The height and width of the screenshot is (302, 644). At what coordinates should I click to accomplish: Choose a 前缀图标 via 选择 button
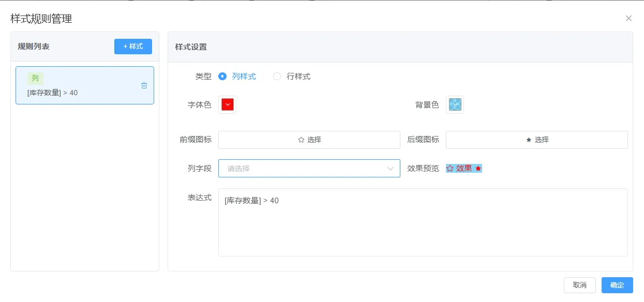[309, 140]
